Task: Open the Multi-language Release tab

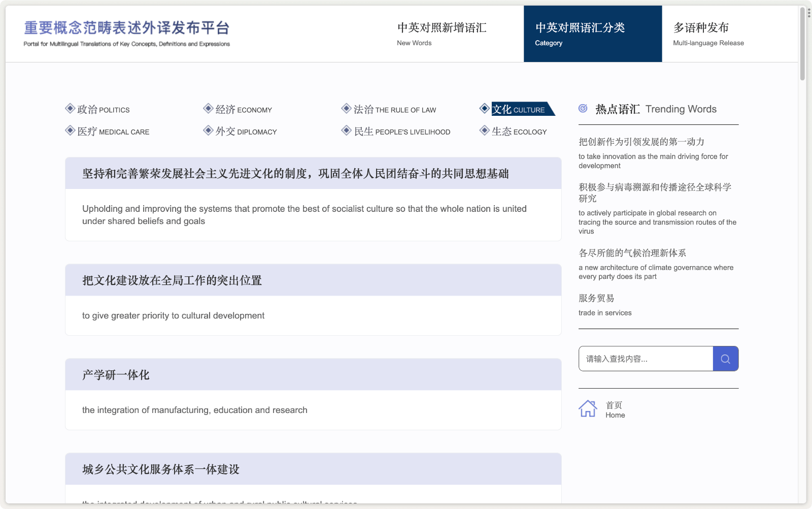Action: click(x=708, y=33)
